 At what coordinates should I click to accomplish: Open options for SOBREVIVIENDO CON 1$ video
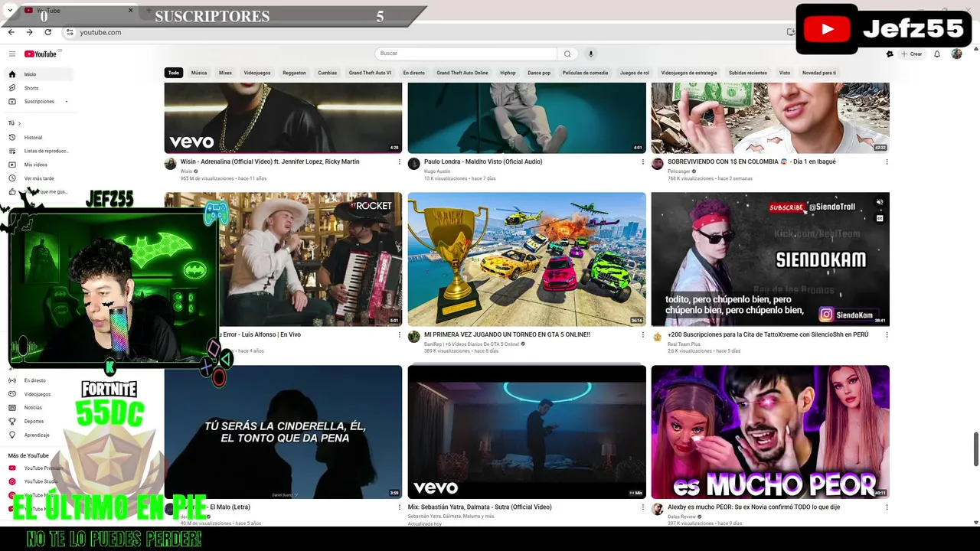(x=887, y=162)
